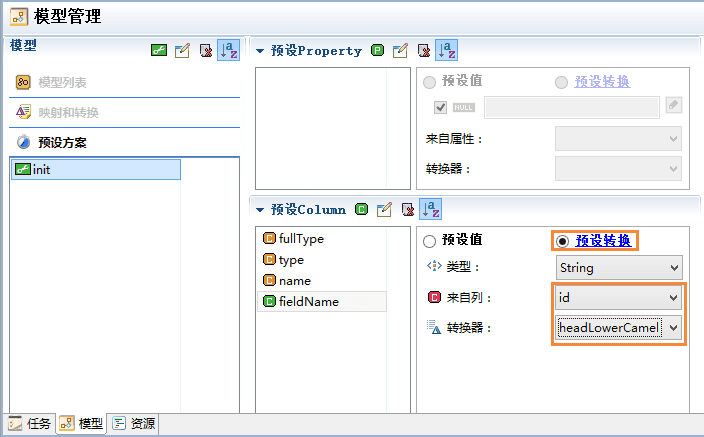The width and height of the screenshot is (704, 437).
Task: Click the init scheme icon
Action: click(23, 169)
